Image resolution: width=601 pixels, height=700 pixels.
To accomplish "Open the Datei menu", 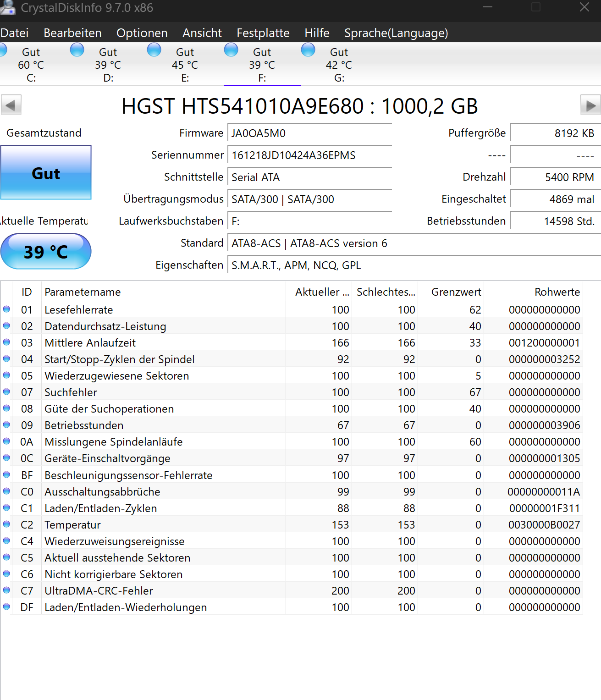I will pos(14,33).
